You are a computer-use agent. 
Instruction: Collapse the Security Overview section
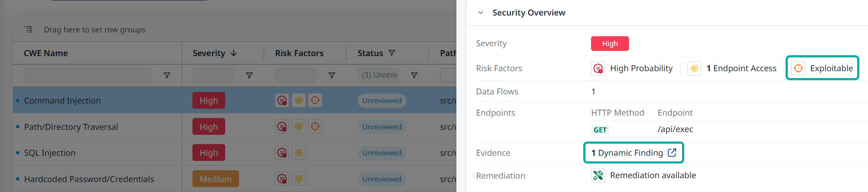(481, 13)
